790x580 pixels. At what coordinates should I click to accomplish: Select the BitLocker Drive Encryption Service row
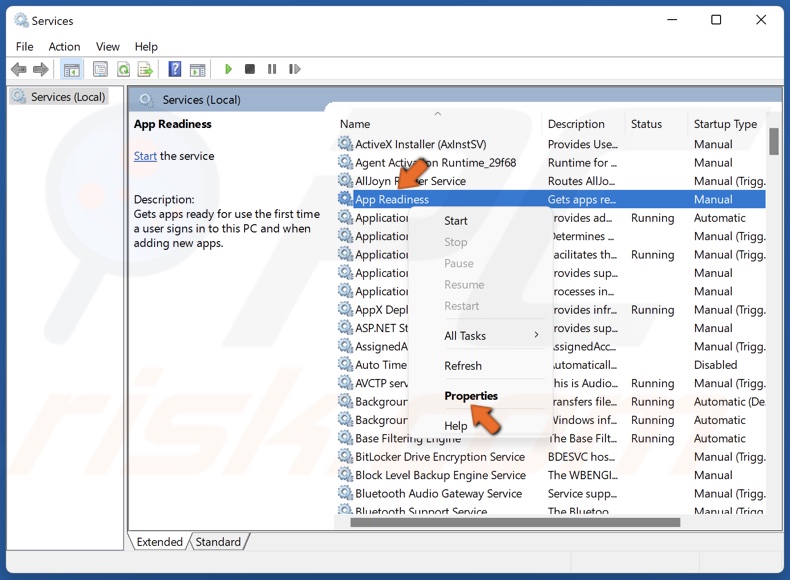click(x=551, y=457)
